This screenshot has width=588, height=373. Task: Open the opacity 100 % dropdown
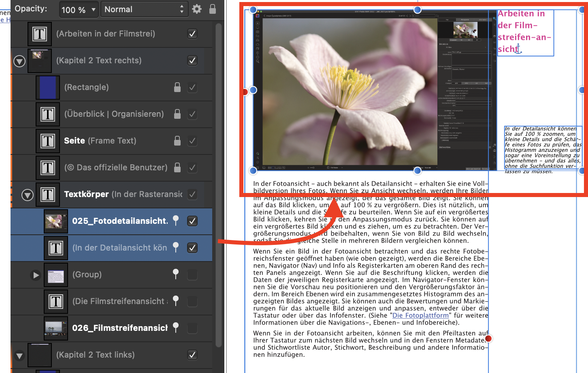coord(79,9)
